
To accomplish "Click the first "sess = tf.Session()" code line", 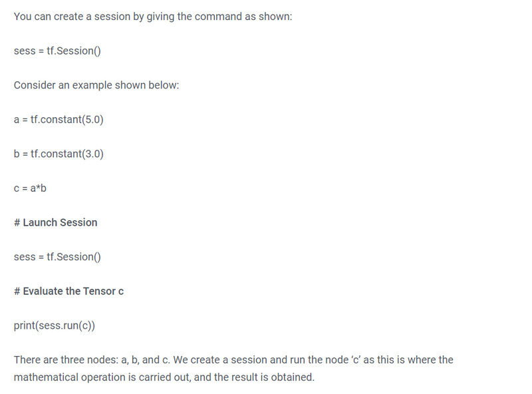I will click(x=57, y=51).
